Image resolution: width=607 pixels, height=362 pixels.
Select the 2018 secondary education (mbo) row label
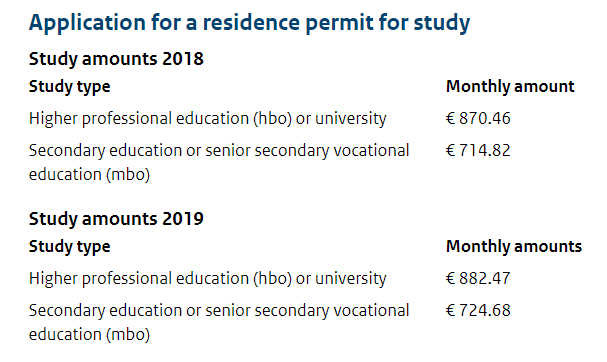tap(219, 162)
